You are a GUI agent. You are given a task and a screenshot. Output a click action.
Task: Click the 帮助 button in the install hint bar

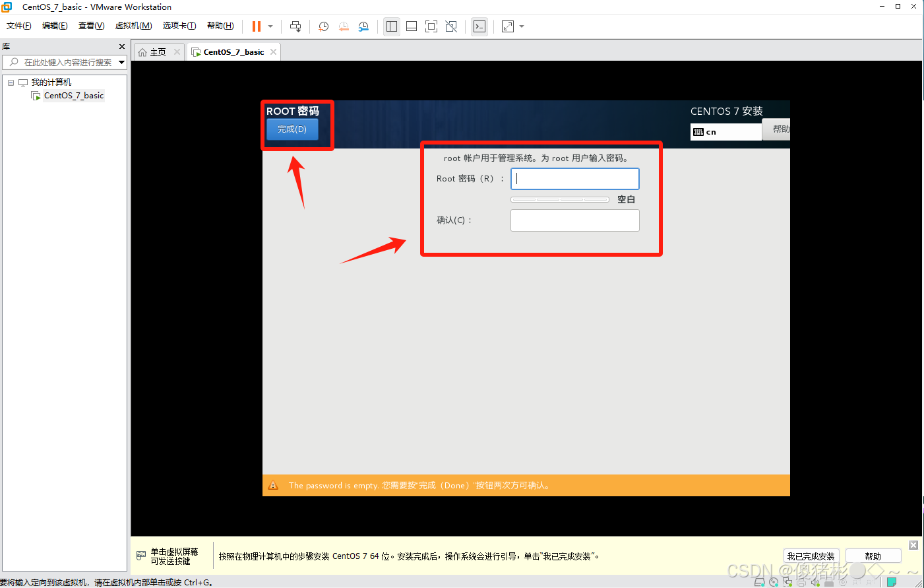coord(873,556)
